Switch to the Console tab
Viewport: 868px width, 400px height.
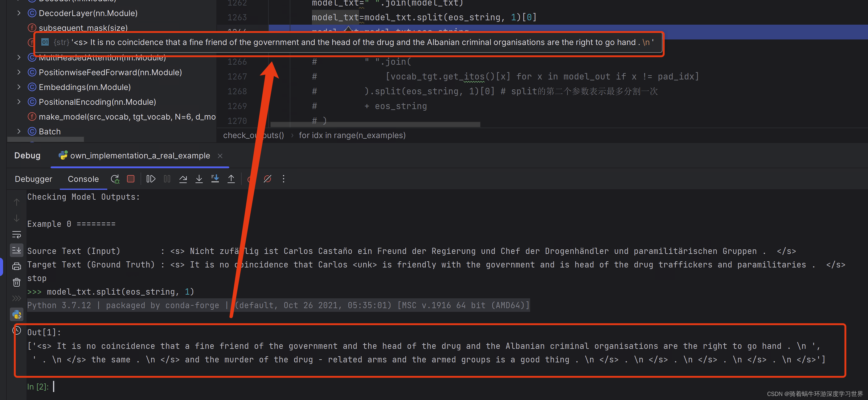coord(83,179)
